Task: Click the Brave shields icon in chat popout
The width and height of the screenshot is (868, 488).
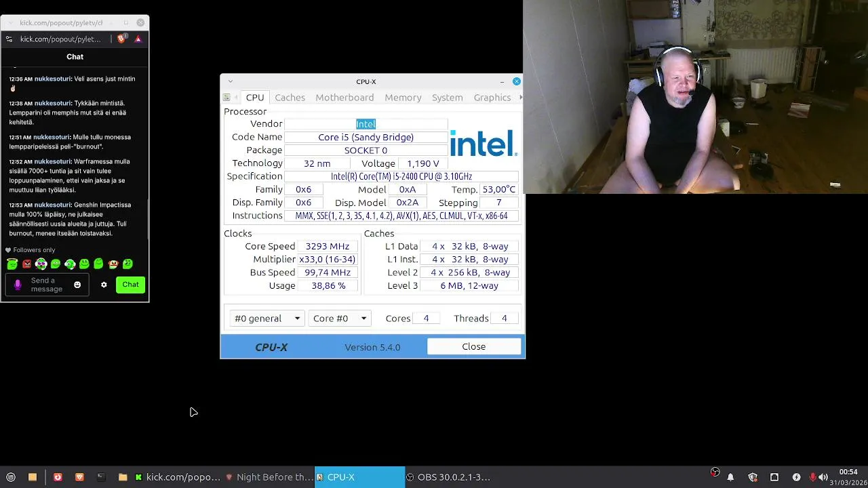Action: tap(121, 39)
